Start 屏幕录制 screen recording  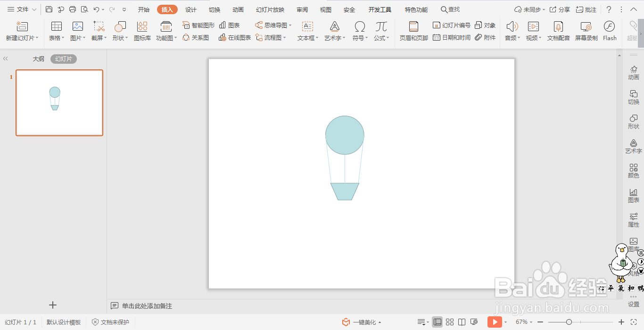[x=586, y=31]
